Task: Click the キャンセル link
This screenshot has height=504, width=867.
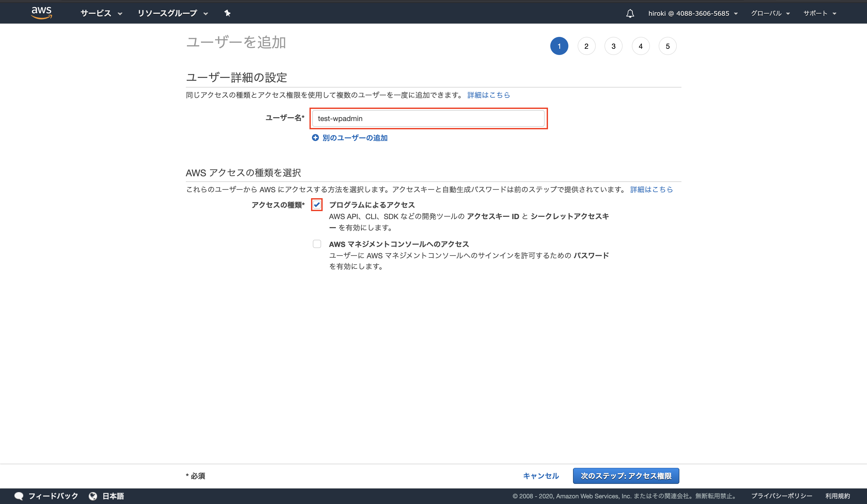Action: (541, 476)
